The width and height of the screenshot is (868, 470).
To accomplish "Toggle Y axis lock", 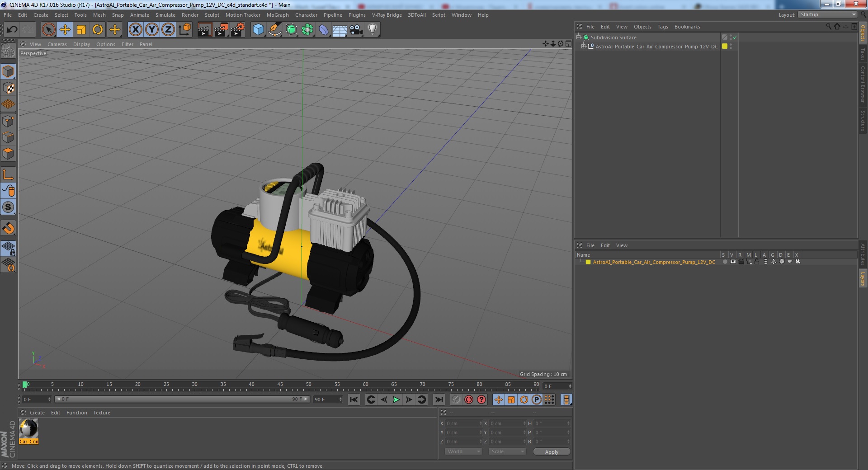I will pos(152,30).
